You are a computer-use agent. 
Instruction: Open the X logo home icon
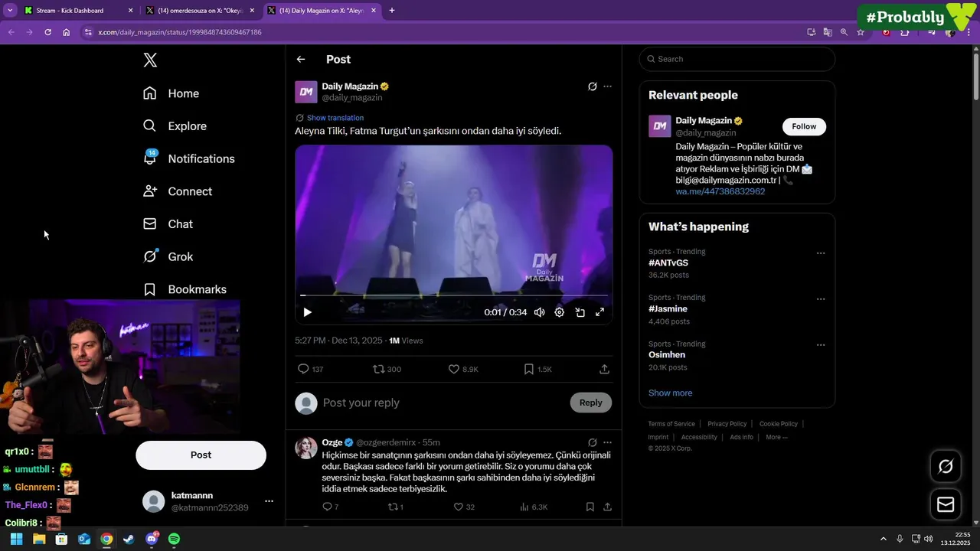(x=150, y=60)
